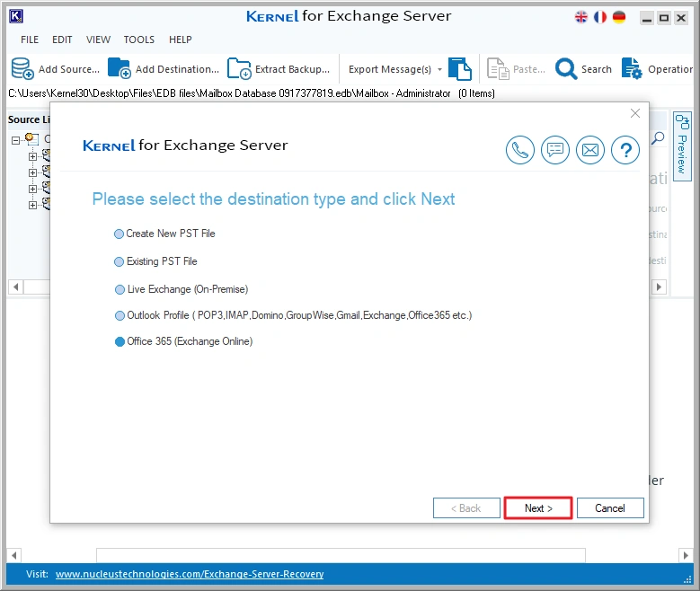Click the Cancel button
This screenshot has height=591, width=700.
pos(610,508)
